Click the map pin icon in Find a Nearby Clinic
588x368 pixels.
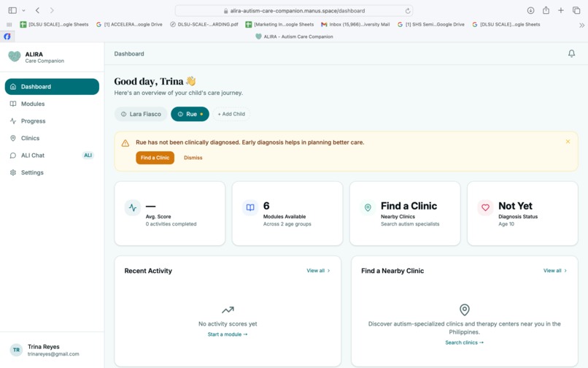click(x=464, y=310)
